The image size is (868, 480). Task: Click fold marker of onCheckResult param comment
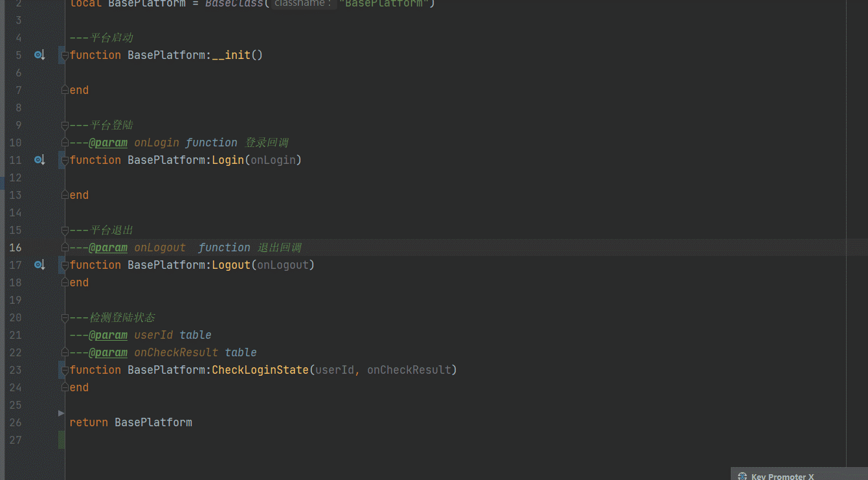click(65, 352)
